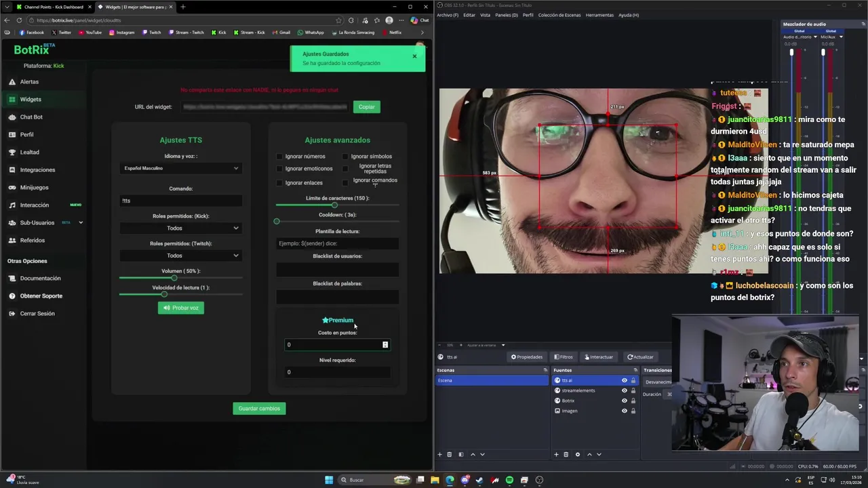Click Interactuar button in OBS
Viewport: 868px width, 488px height.
point(598,357)
